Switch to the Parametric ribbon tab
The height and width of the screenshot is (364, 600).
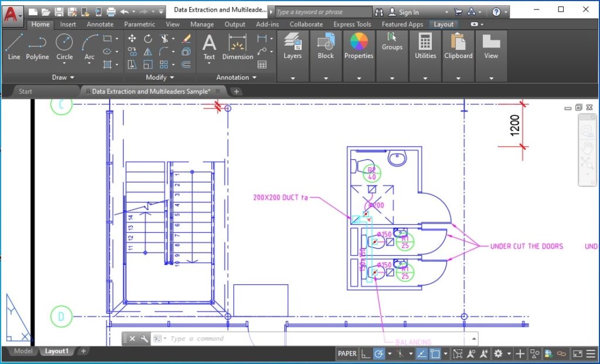point(139,25)
